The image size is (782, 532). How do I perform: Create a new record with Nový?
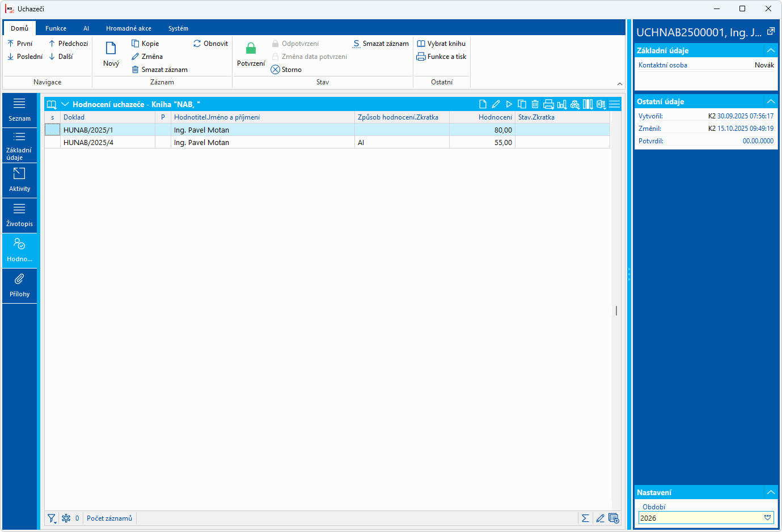[x=111, y=54]
